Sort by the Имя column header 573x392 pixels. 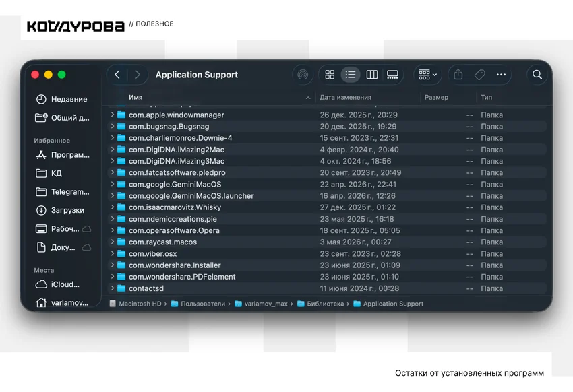[x=135, y=98]
